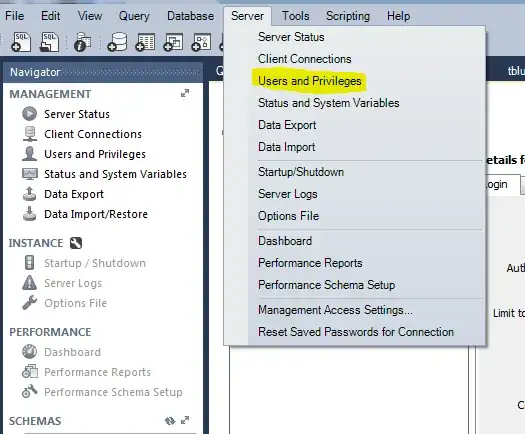525x434 pixels.
Task: Click Startup / Shutdown traffic light icon
Action: [29, 263]
